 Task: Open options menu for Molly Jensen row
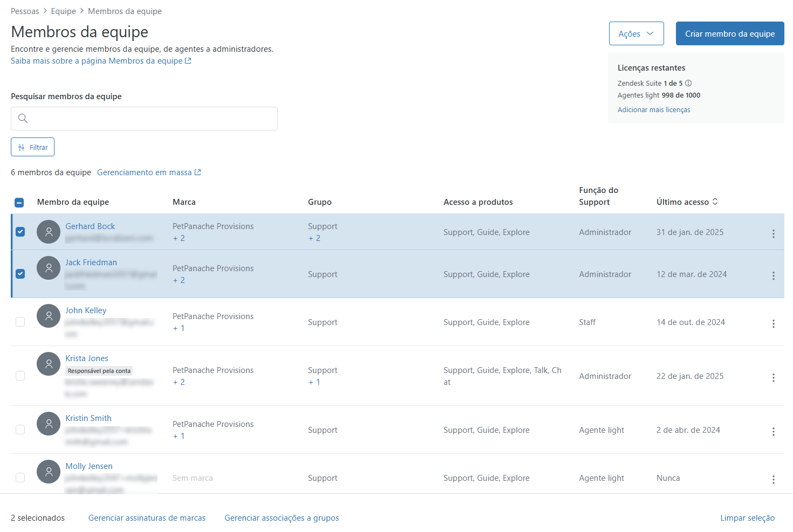[773, 479]
